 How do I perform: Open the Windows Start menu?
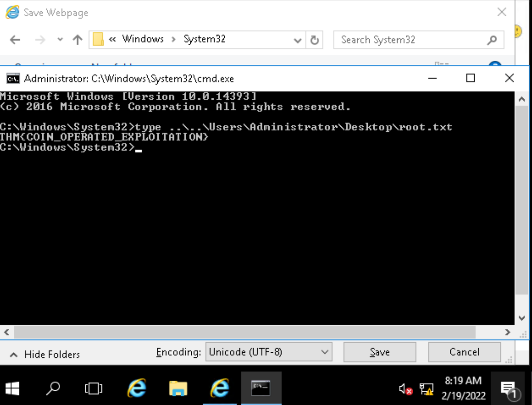coord(13,389)
